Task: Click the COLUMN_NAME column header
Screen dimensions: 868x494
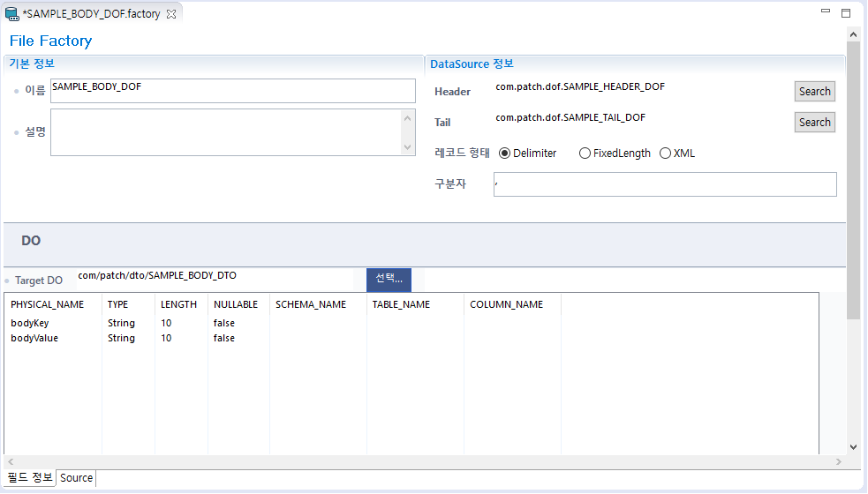Action: 513,304
